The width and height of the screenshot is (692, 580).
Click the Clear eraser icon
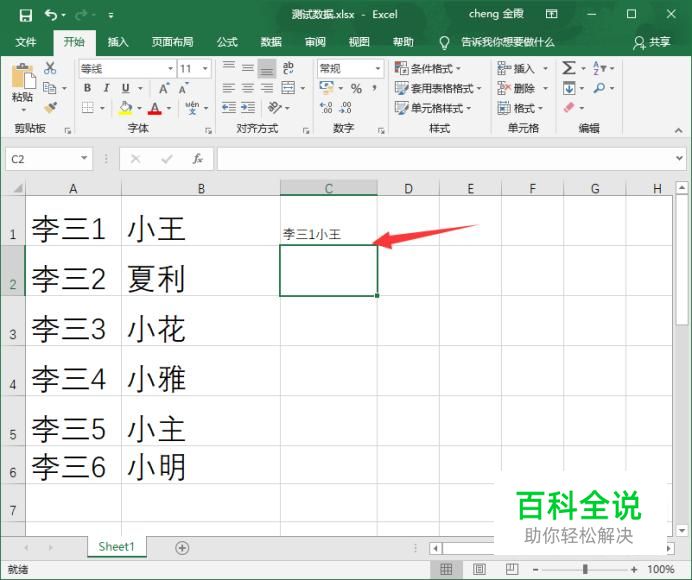[x=569, y=108]
